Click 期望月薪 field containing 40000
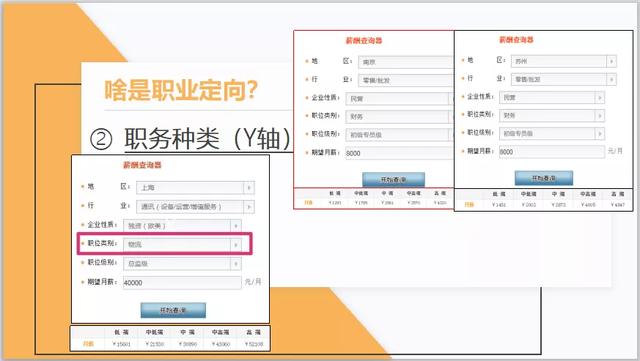The width and height of the screenshot is (640, 361). click(x=182, y=282)
